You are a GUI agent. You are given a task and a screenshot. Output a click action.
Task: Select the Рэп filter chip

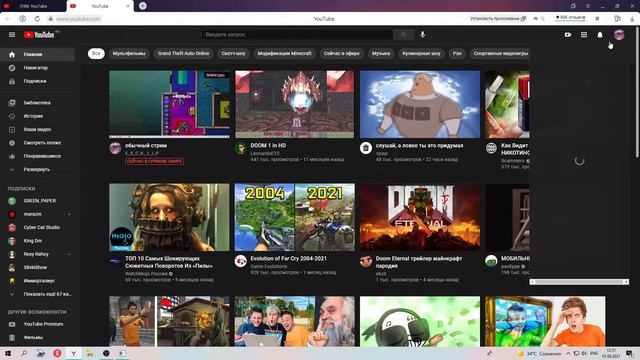457,53
